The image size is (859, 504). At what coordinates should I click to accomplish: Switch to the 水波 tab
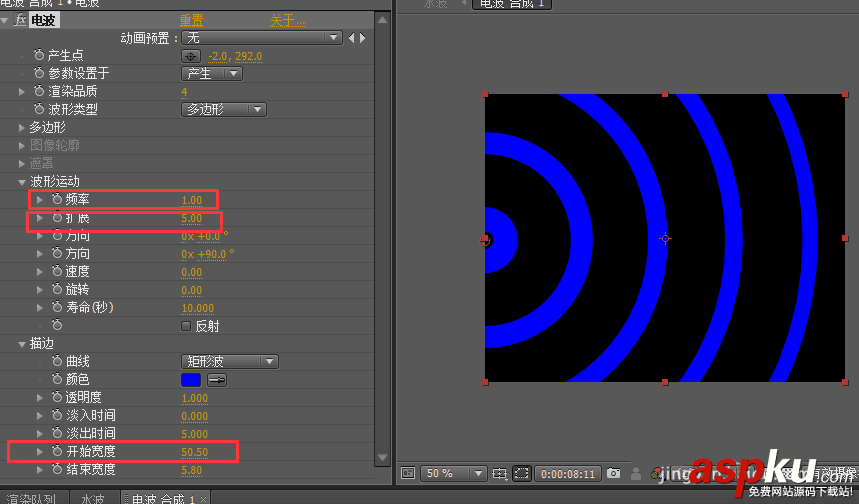(92, 498)
